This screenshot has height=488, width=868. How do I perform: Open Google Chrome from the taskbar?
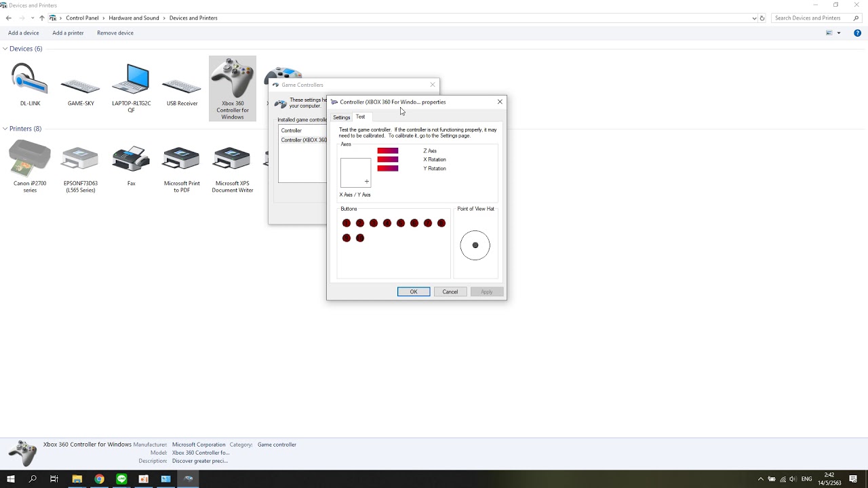tap(99, 479)
